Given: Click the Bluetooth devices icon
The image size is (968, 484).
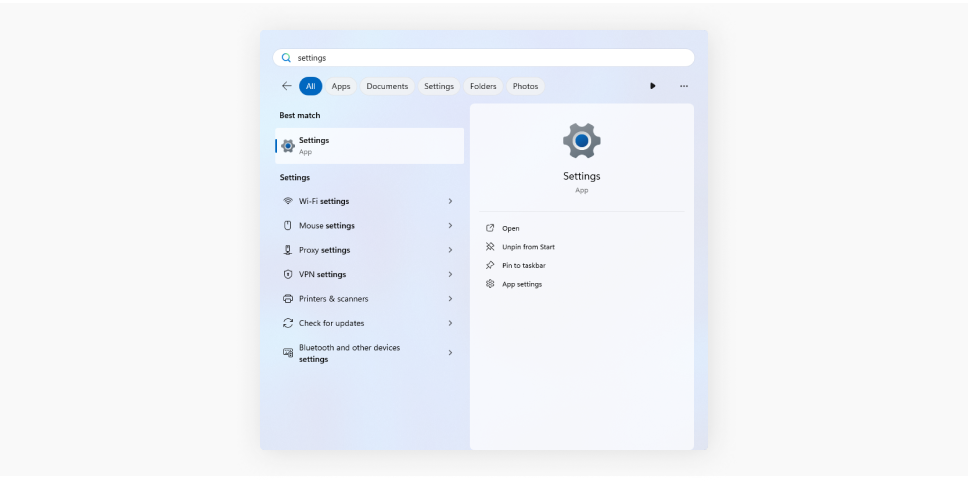Looking at the screenshot, I should coord(288,353).
